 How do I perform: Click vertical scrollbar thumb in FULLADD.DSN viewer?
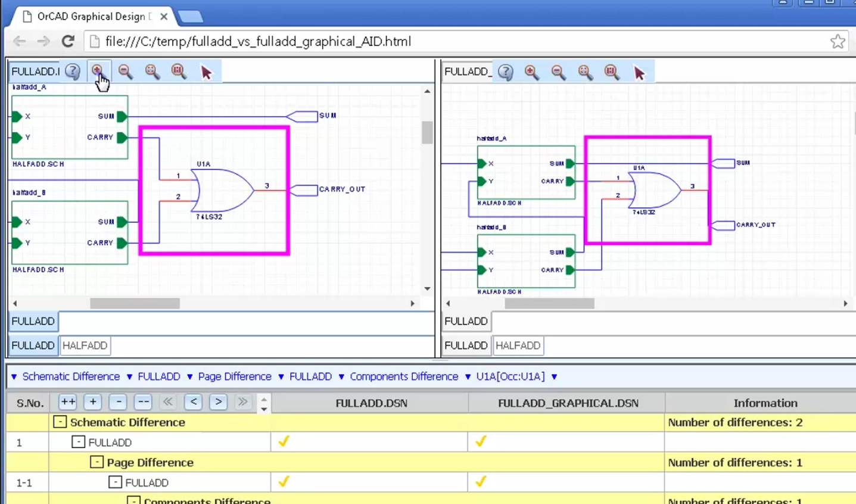427,132
